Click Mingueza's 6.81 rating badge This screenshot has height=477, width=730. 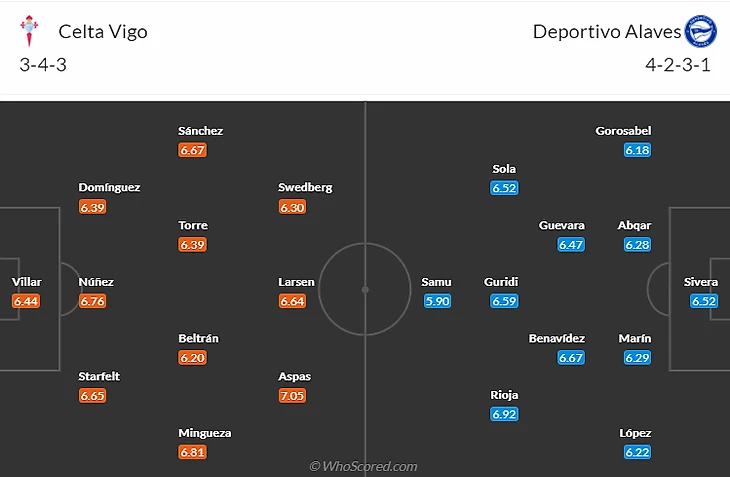click(192, 452)
